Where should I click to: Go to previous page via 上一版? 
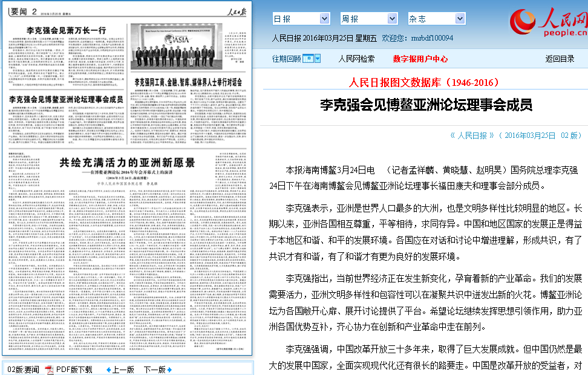pyautogui.click(x=123, y=370)
